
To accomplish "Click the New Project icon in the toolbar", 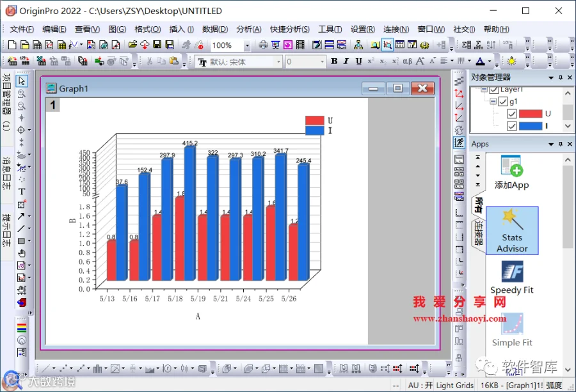I will coord(12,45).
